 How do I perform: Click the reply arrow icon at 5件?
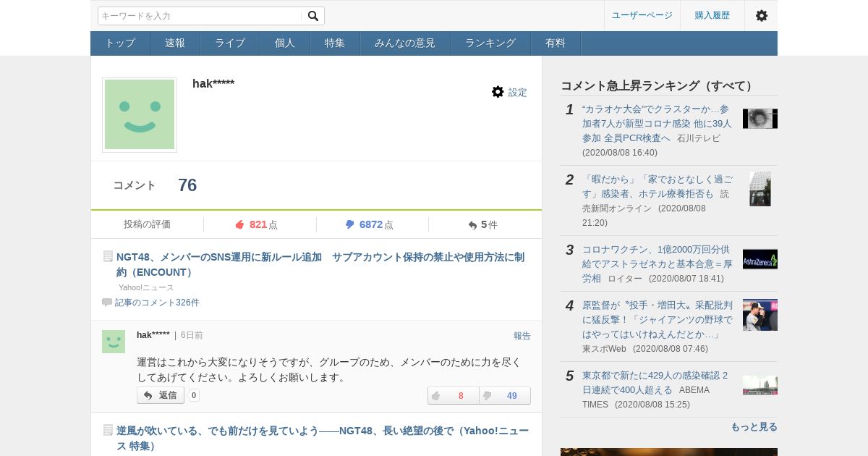coord(472,225)
